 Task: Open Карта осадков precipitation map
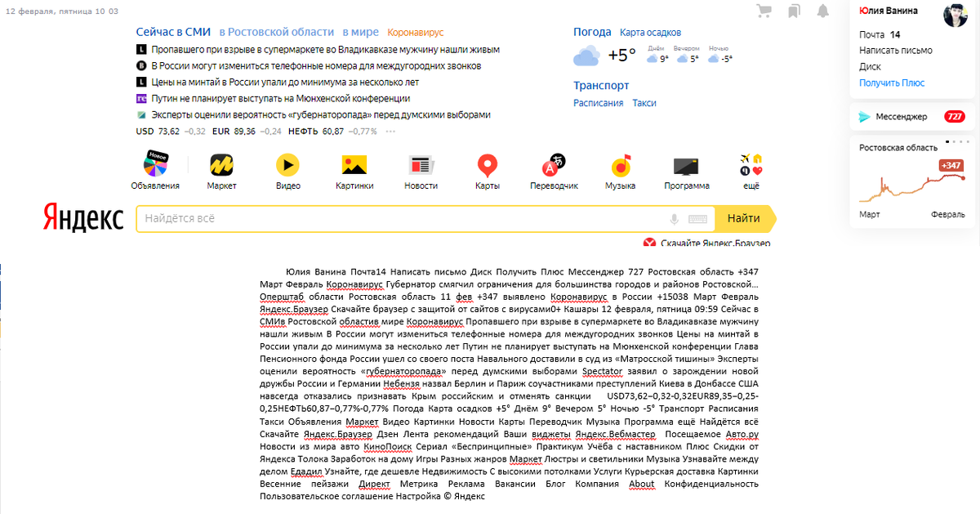click(x=650, y=33)
